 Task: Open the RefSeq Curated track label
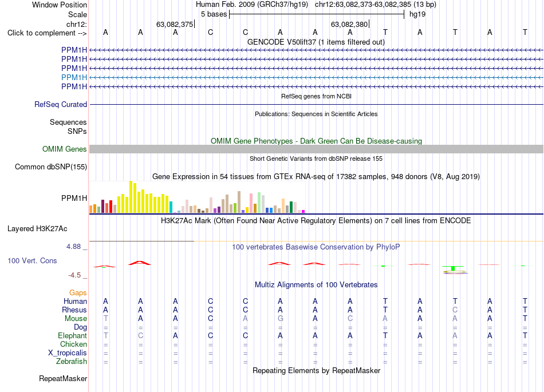61,104
